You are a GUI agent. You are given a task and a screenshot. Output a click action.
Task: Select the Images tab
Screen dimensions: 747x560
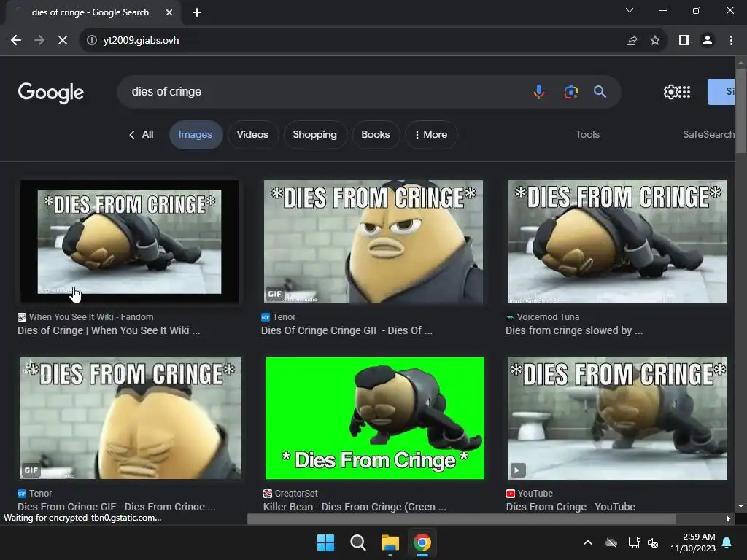[x=196, y=135]
